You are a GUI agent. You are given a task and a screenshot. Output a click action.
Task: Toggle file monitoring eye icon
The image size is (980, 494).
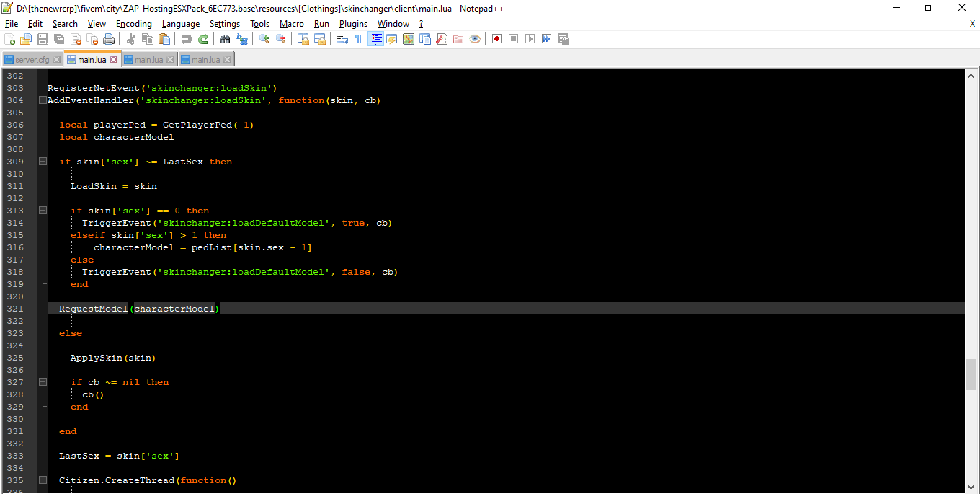coord(475,39)
